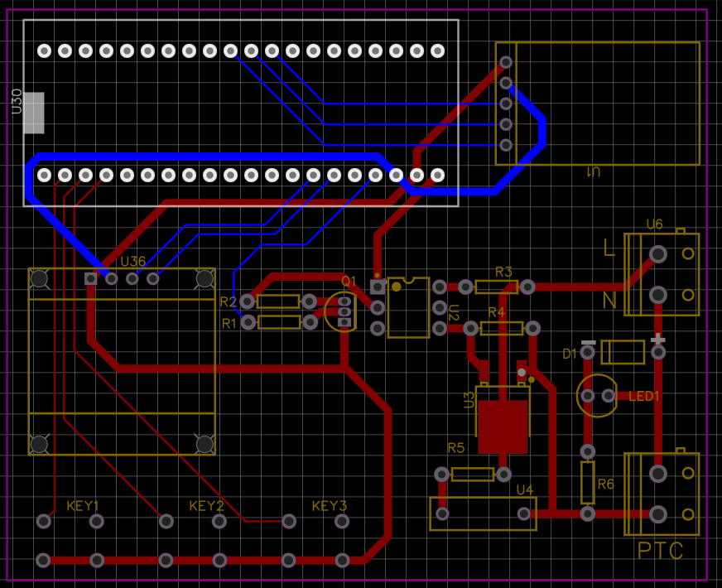Select the Q1 transistor footprint
722x588 pixels.
coord(342,311)
